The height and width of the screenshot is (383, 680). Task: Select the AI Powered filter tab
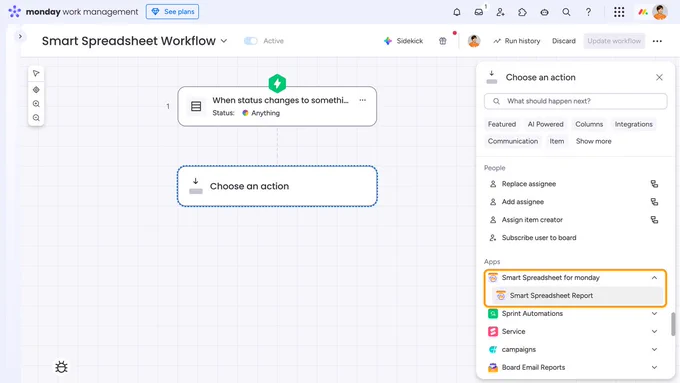point(545,124)
